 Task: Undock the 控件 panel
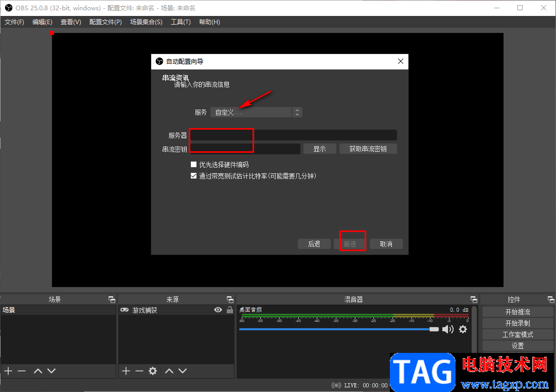551,299
